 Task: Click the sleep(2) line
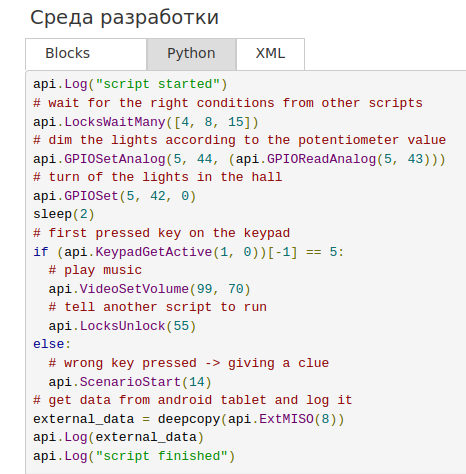pyautogui.click(x=64, y=214)
